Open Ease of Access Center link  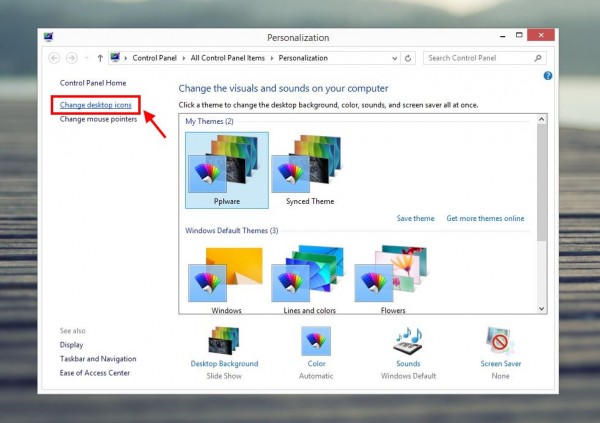95,373
